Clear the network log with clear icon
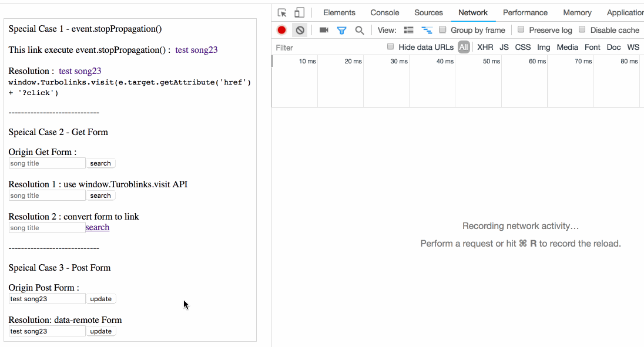The image size is (644, 347). [300, 30]
